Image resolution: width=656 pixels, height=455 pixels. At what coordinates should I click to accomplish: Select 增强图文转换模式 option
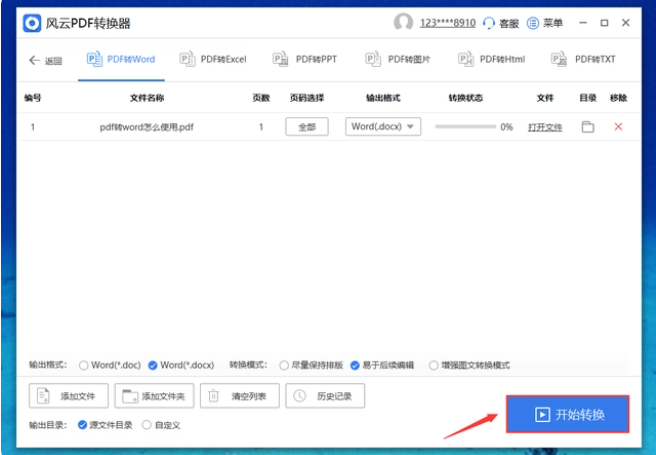[x=434, y=365]
